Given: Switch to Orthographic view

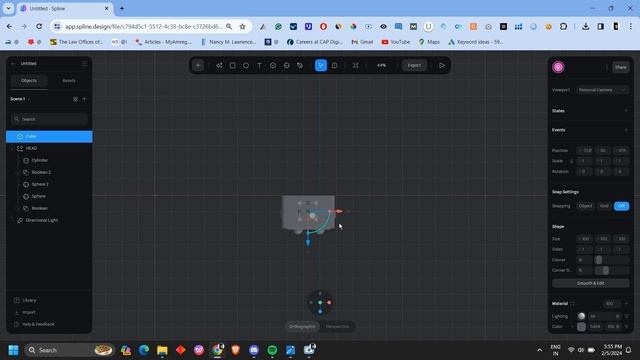Looking at the screenshot, I should pos(302,327).
